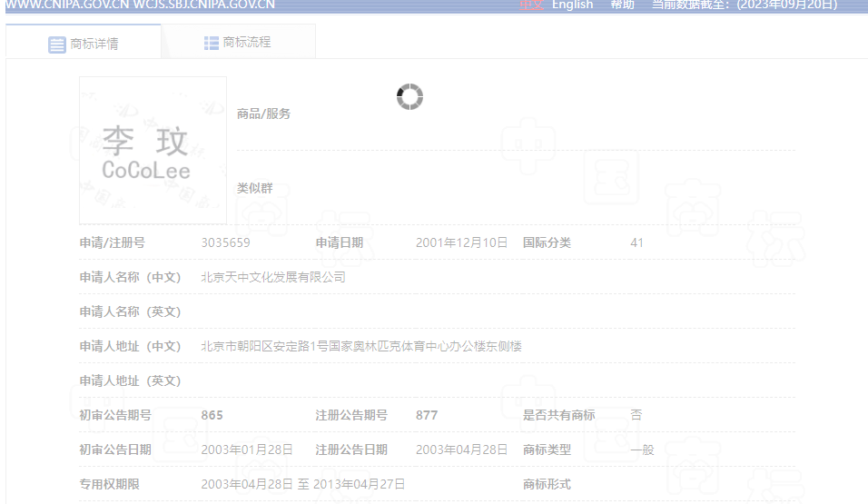
Task: Select the applicant address beginning 北京市朝阳区安定路1号
Action: pyautogui.click(x=361, y=346)
